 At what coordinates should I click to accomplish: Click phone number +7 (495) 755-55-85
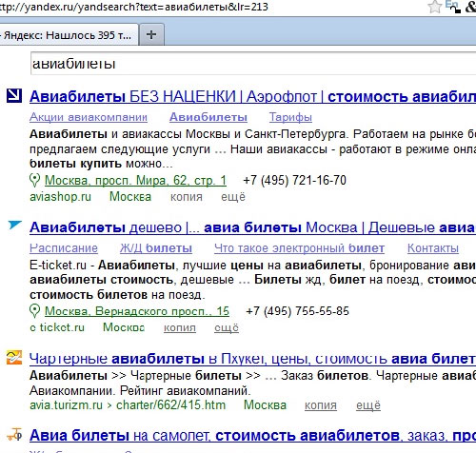[x=297, y=311]
